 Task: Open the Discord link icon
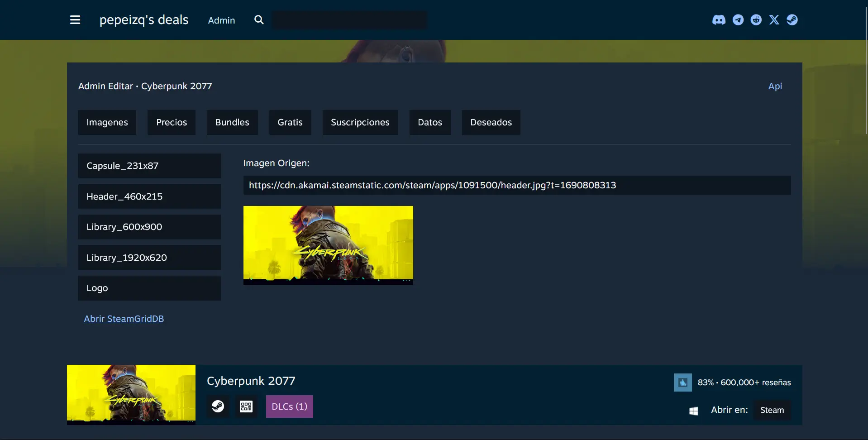tap(719, 20)
